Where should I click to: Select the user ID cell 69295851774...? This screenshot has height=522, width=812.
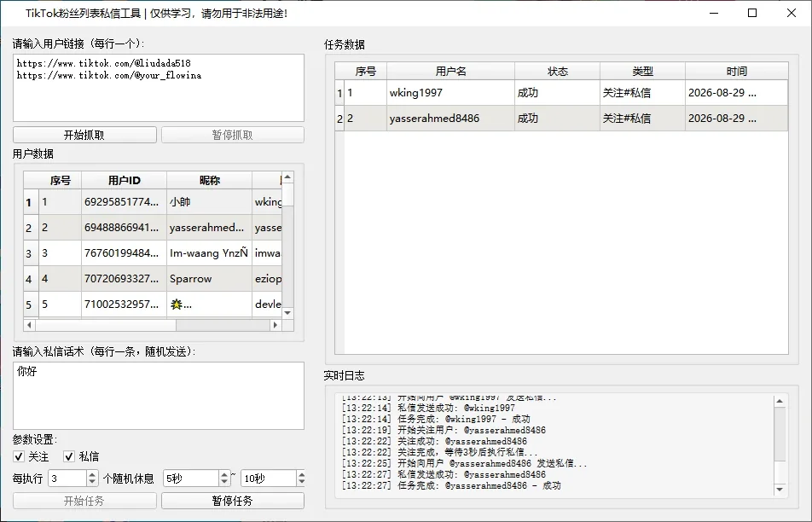124,202
